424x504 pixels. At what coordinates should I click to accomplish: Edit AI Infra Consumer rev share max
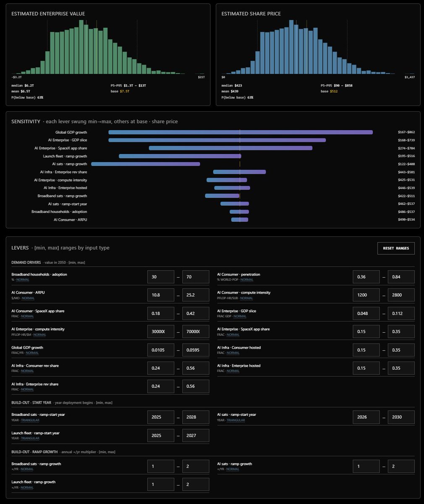pos(196,368)
